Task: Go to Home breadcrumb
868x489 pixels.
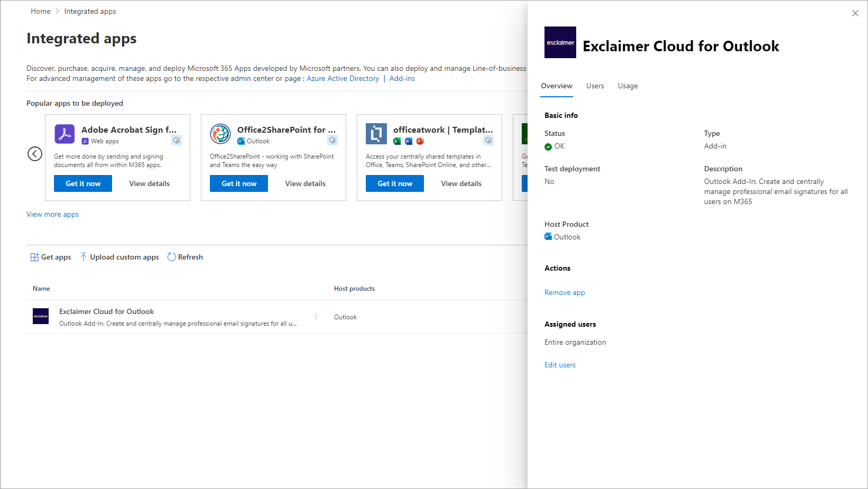Action: (x=41, y=11)
